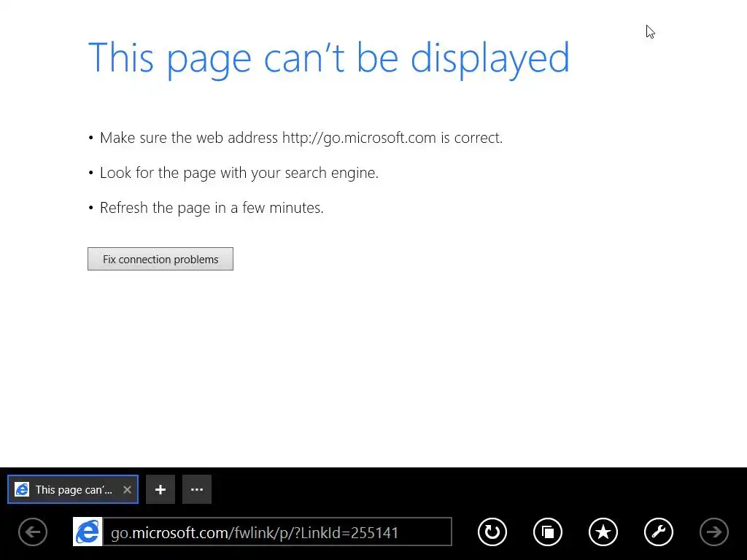This screenshot has height=560, width=747.
Task: Open favorites with the star icon
Action: click(x=603, y=532)
